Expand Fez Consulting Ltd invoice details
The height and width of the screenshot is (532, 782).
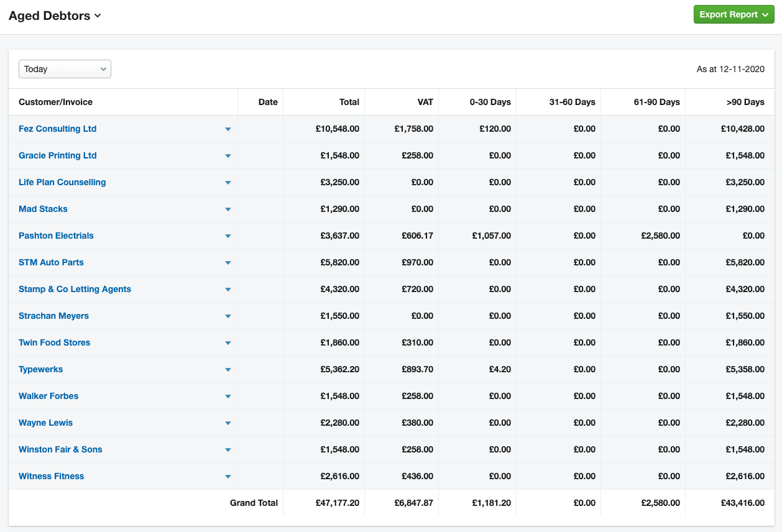(x=228, y=129)
